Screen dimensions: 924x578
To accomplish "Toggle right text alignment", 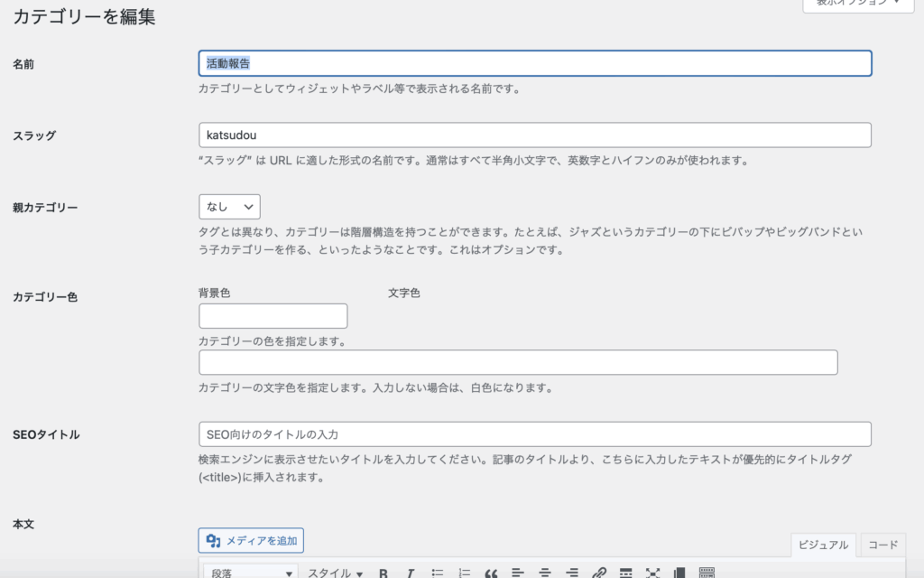I will 573,572.
